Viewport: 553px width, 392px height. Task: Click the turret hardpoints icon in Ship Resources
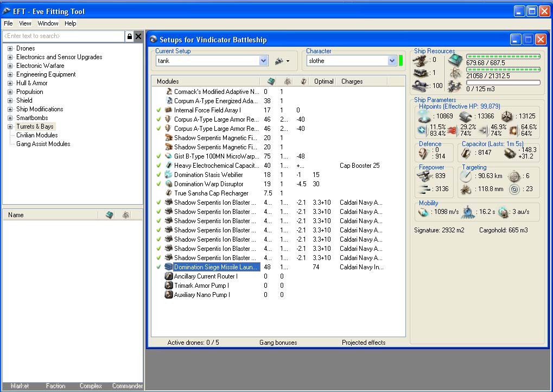tap(421, 60)
